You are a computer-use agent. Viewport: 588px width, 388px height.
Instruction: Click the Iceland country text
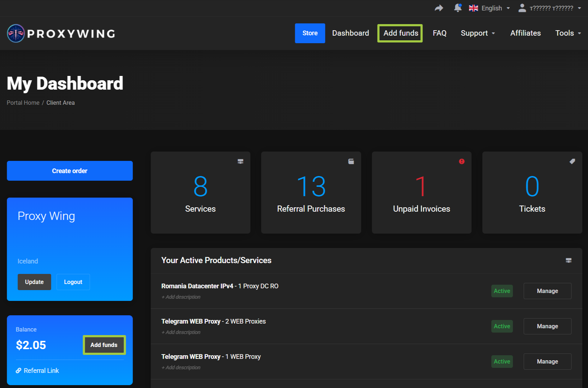28,261
